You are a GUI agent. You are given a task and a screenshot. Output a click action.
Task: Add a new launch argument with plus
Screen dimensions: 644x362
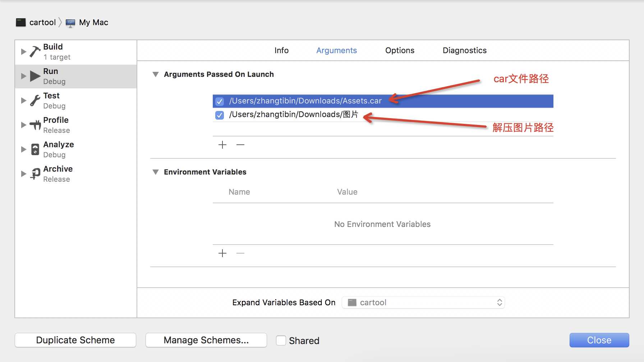(x=222, y=145)
